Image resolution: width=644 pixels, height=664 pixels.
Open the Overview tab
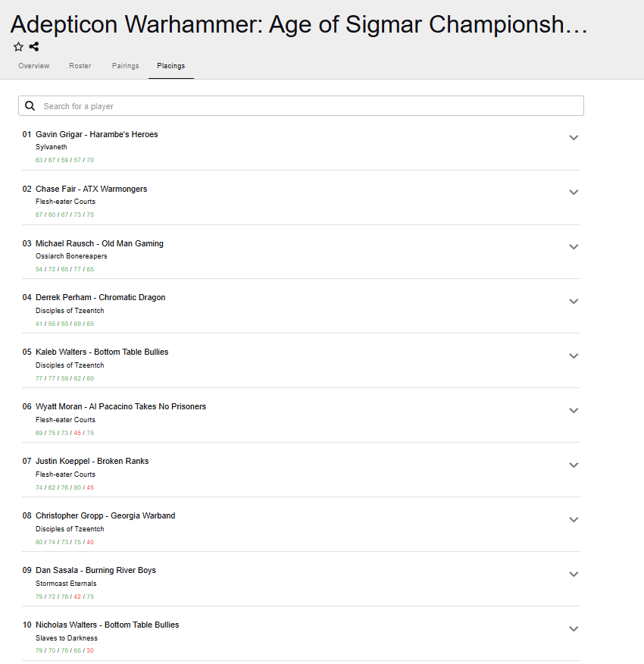click(34, 66)
